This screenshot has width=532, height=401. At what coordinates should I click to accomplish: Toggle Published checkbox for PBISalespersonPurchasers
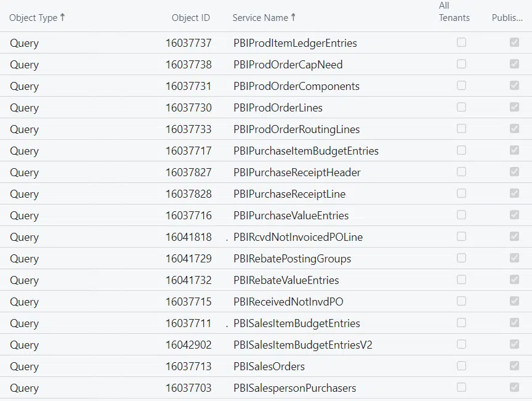514,387
